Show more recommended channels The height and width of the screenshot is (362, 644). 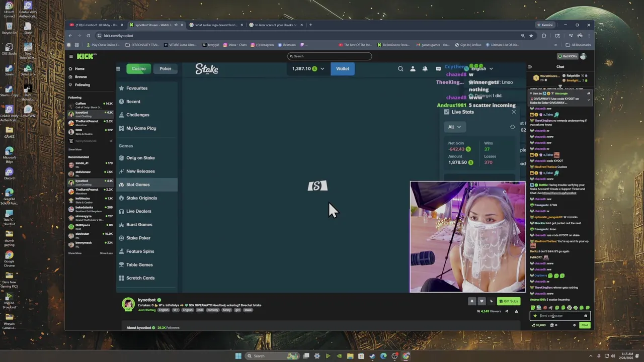[75, 253]
